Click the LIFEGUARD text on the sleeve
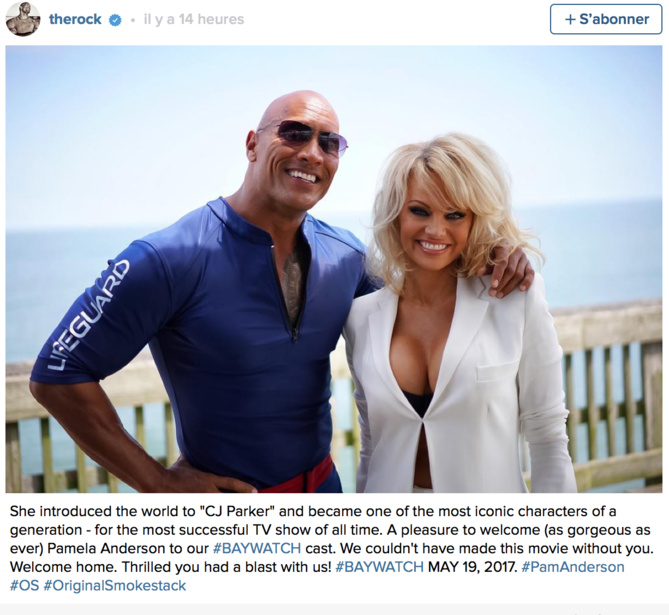669x615 pixels. click(88, 315)
